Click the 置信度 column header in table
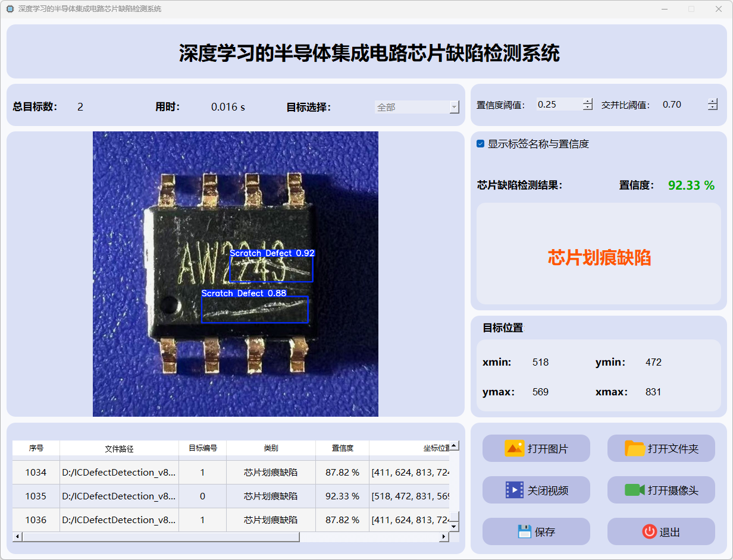This screenshot has width=733, height=560. [342, 448]
